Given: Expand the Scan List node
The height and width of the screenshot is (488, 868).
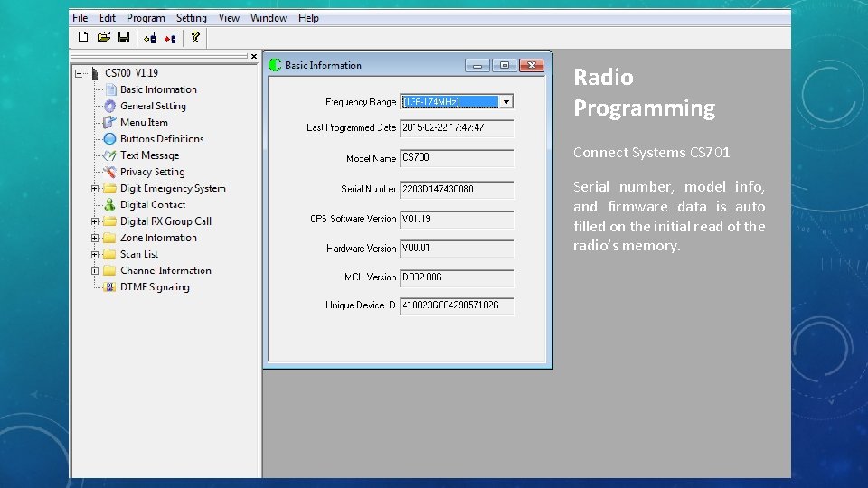Looking at the screenshot, I should (x=95, y=255).
